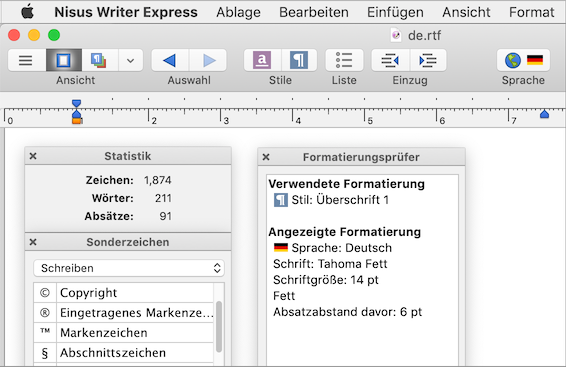Click the Sonderzeichen palette title

tap(128, 242)
